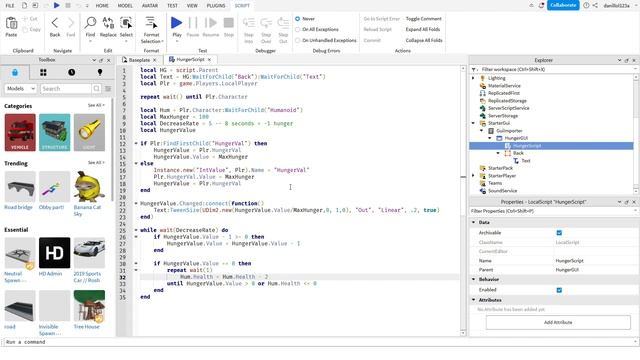Open the Toolbox marketplace bag tab
This screenshot has width=640, height=360.
[x=15, y=73]
